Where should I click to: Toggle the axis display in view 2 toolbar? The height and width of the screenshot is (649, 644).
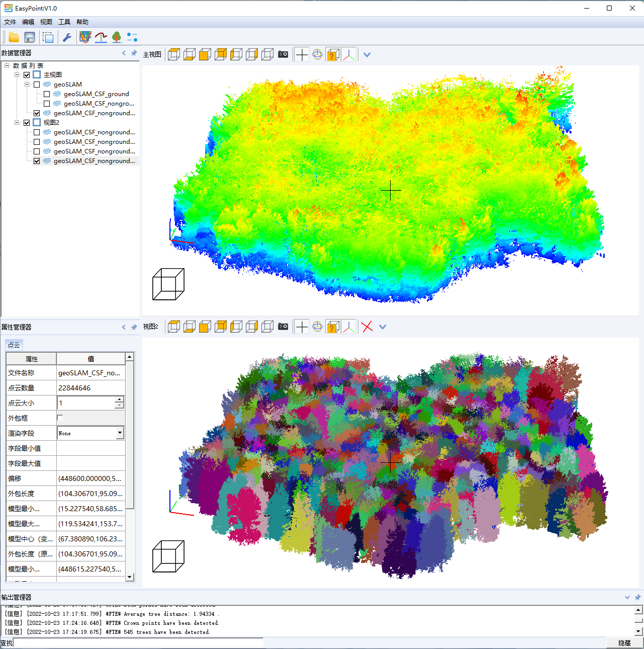[x=349, y=327]
